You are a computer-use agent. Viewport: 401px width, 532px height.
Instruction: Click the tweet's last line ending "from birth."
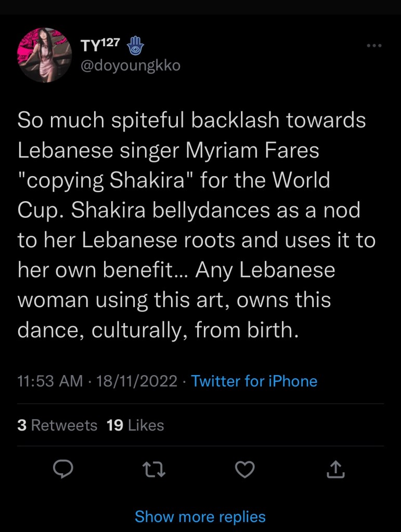[158, 331]
